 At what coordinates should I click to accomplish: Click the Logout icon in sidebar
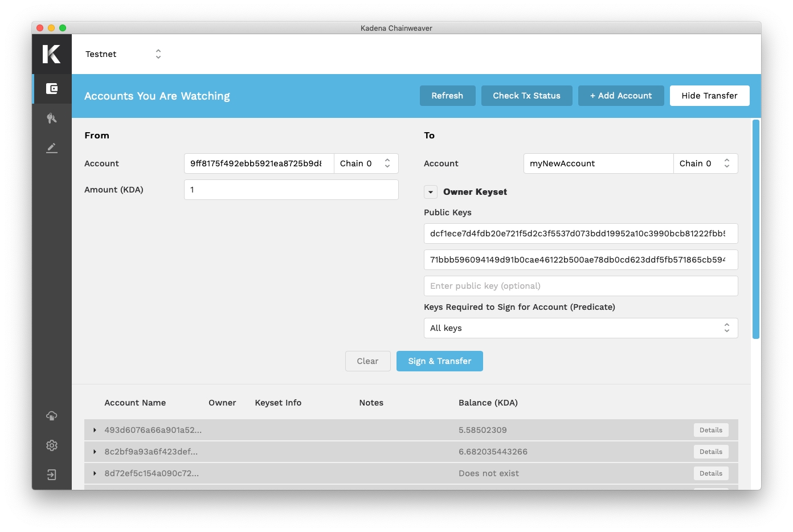52,475
